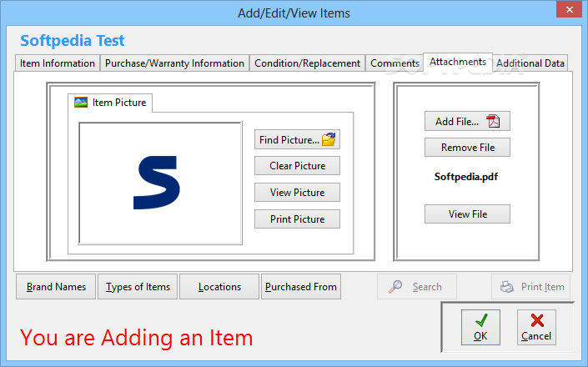
Task: Open the Brand Names list
Action: [56, 287]
